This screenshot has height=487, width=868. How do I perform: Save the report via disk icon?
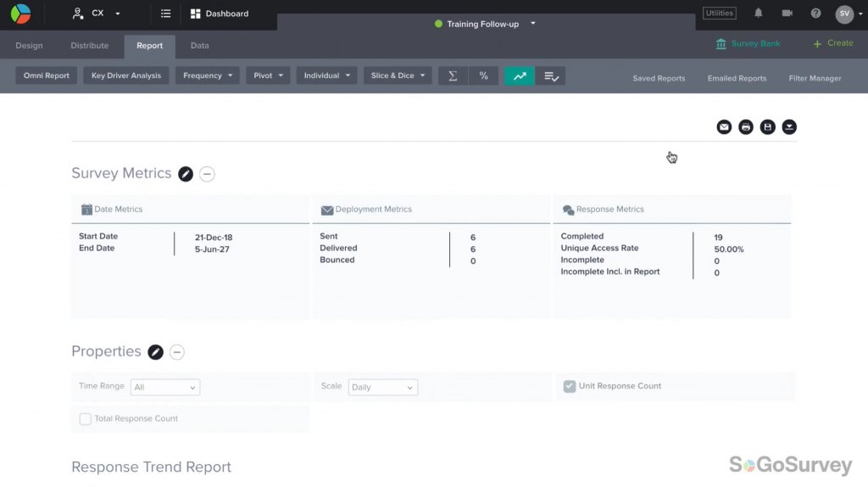tap(767, 127)
